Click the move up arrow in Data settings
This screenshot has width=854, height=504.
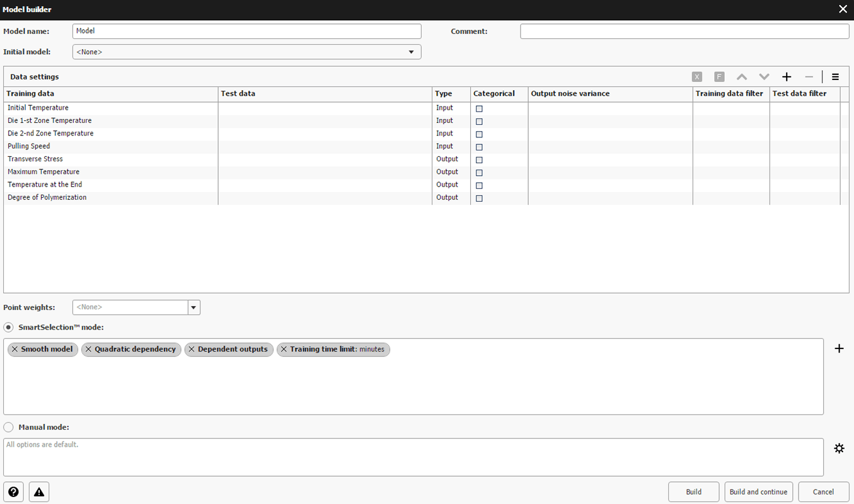742,77
